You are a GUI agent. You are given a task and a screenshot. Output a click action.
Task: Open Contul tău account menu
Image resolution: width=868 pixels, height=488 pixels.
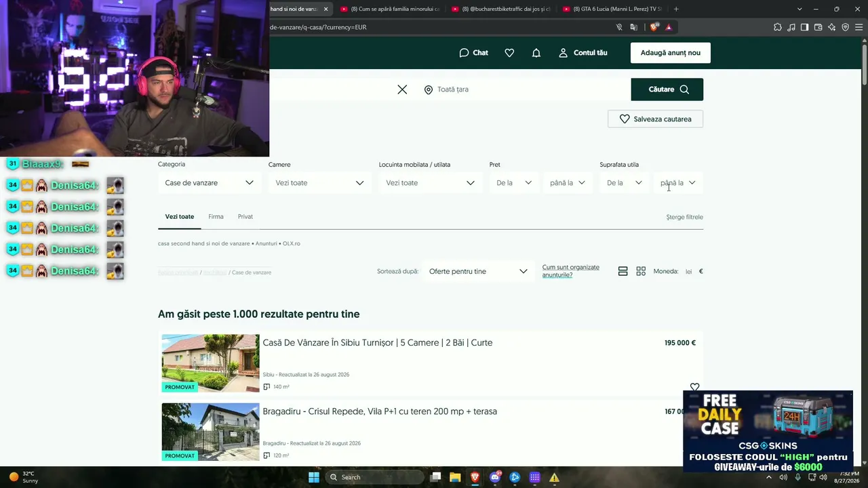click(583, 53)
